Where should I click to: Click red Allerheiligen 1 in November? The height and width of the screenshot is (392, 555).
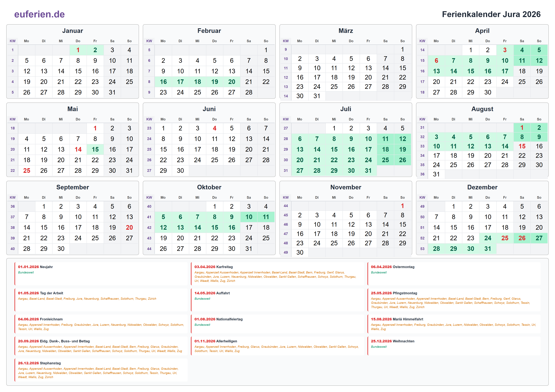[402, 206]
